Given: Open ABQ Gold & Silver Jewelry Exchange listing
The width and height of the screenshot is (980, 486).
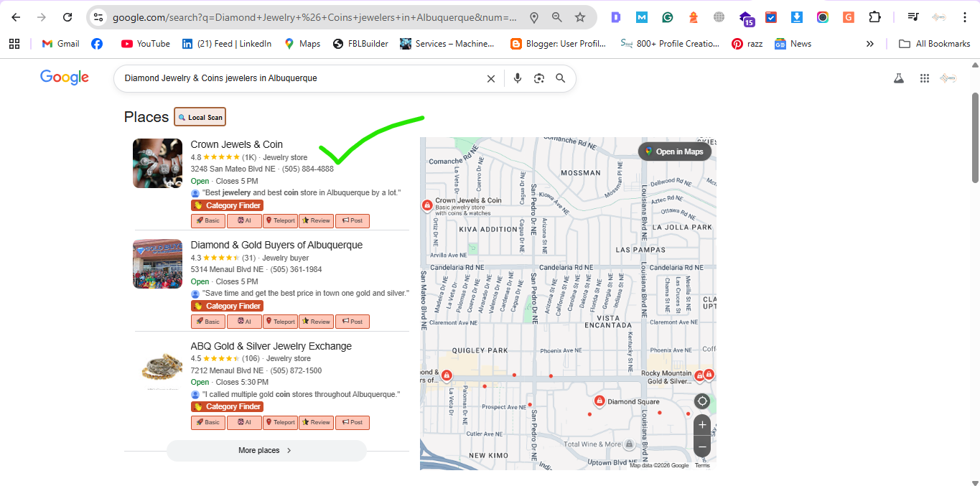Looking at the screenshot, I should pyautogui.click(x=271, y=346).
